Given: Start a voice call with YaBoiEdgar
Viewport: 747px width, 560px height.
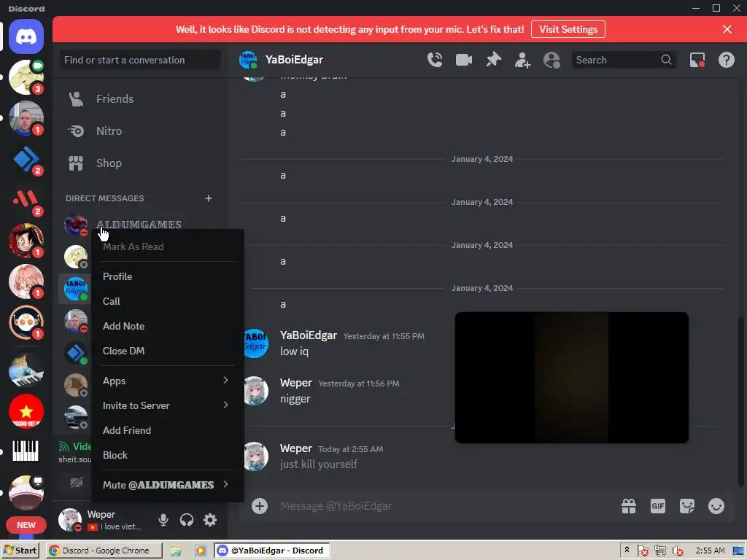Looking at the screenshot, I should pyautogui.click(x=435, y=60).
